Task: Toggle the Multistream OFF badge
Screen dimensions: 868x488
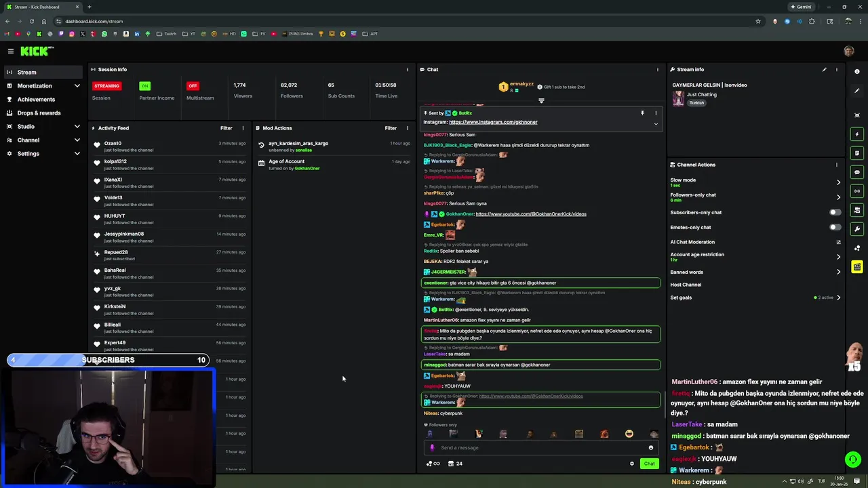Action: click(193, 86)
